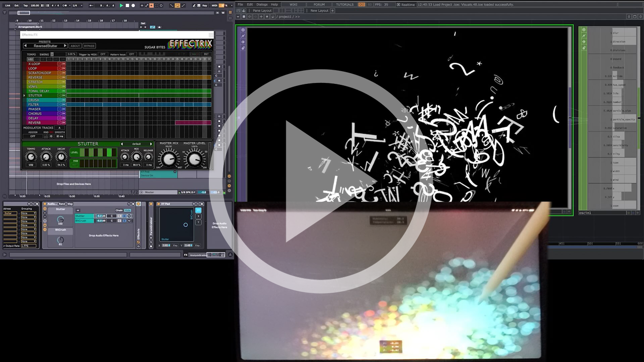Viewport: 644px width, 362px height.
Task: Toggle the ON button for REVERB
Action: (x=64, y=123)
